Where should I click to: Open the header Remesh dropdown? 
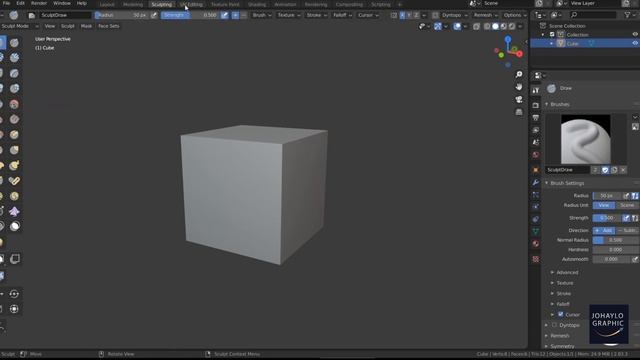(486, 15)
